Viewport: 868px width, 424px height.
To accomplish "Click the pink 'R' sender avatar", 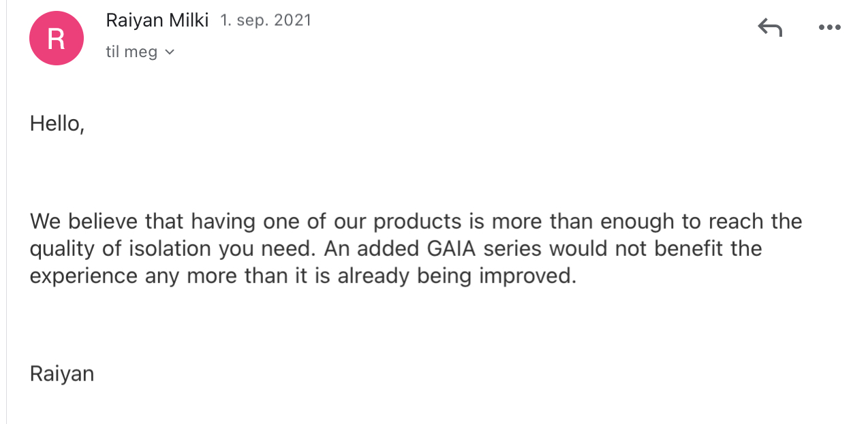I will 57,39.
